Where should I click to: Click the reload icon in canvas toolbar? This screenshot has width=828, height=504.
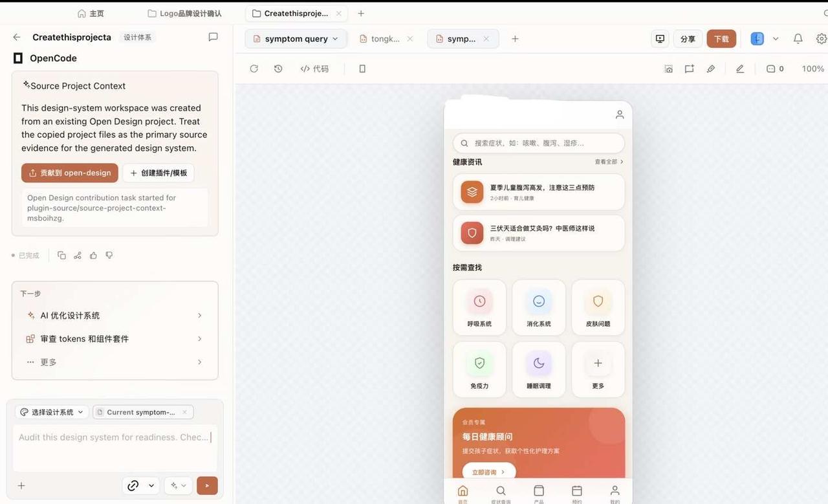(x=254, y=69)
